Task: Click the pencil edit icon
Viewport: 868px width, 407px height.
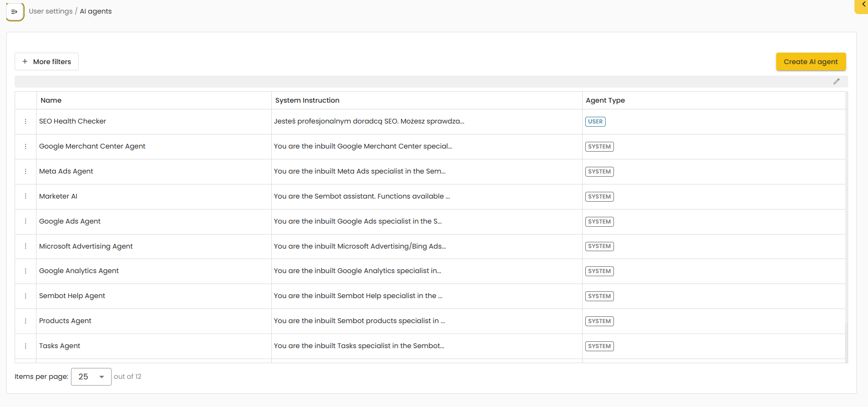Action: point(836,81)
